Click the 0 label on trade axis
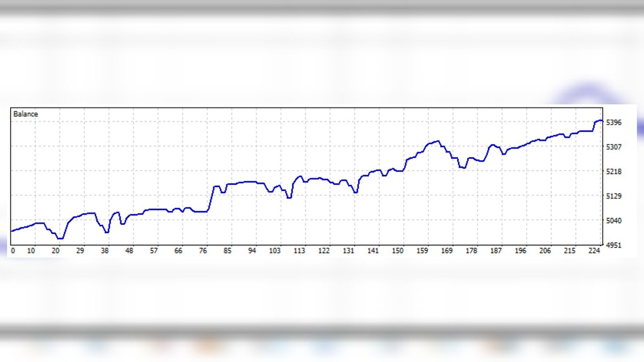This screenshot has height=362, width=644. coord(13,251)
